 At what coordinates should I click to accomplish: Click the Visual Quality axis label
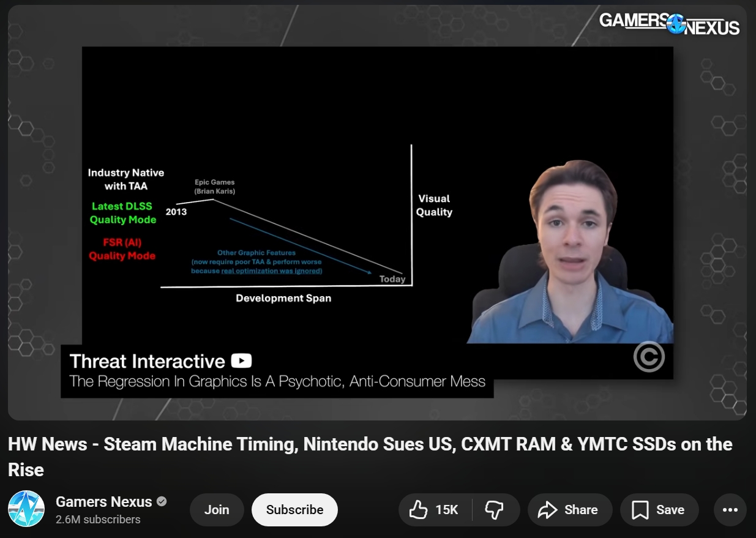434,206
